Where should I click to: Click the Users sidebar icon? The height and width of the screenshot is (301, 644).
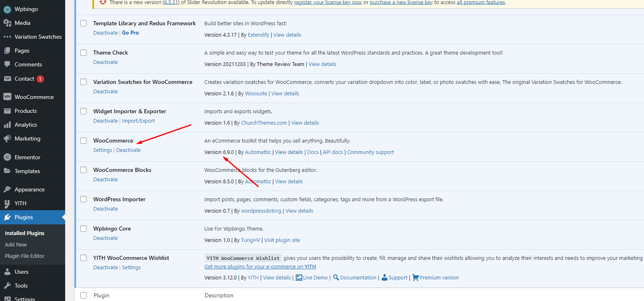coord(7,272)
